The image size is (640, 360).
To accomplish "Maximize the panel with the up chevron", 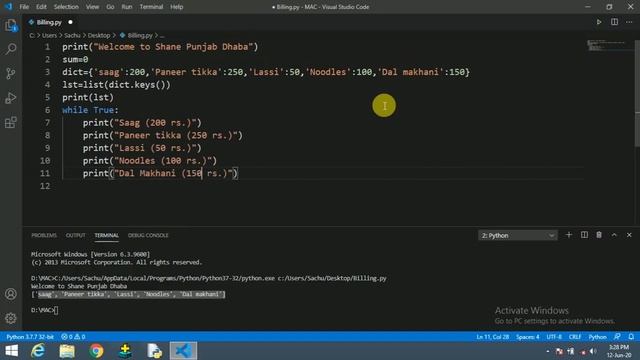I will (x=614, y=235).
